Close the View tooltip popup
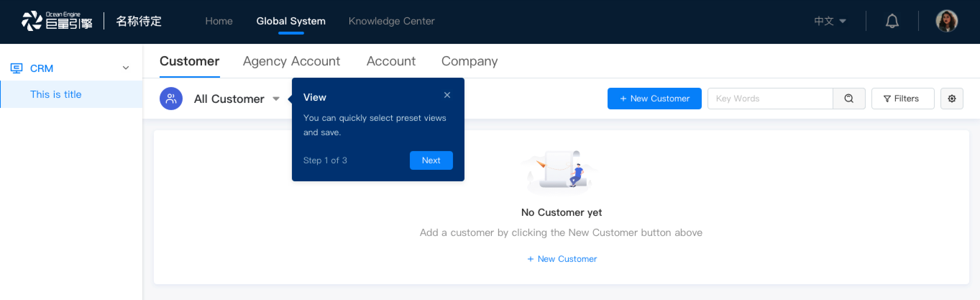The image size is (980, 300). click(x=447, y=95)
